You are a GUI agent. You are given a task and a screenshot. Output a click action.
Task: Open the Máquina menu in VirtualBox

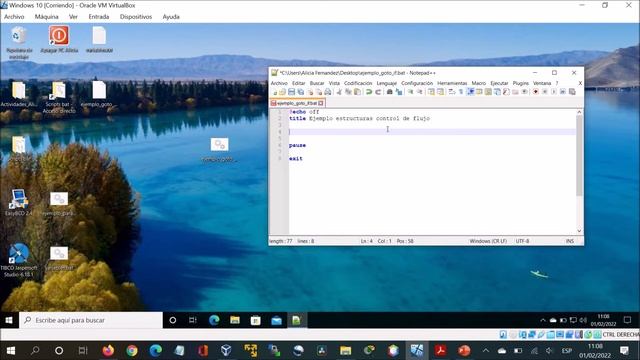coord(47,17)
